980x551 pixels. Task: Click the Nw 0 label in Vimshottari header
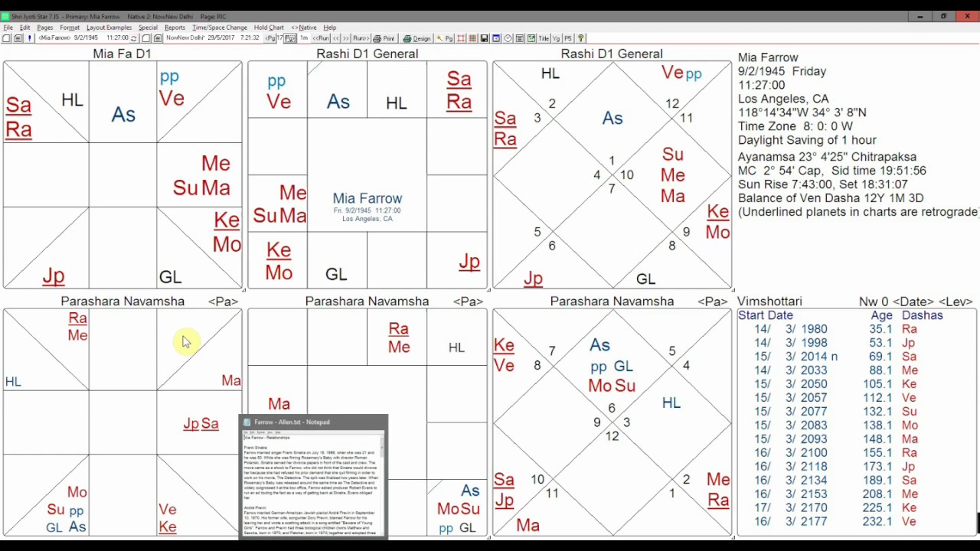coord(874,302)
